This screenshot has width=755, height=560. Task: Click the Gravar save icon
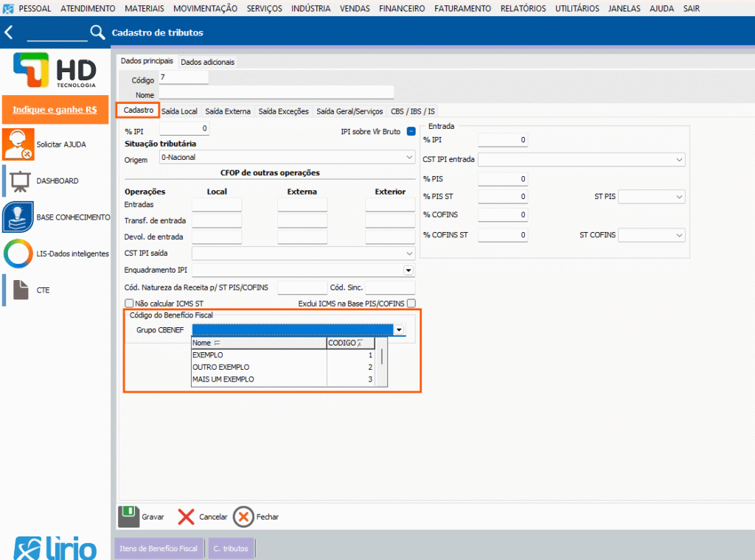pos(129,517)
